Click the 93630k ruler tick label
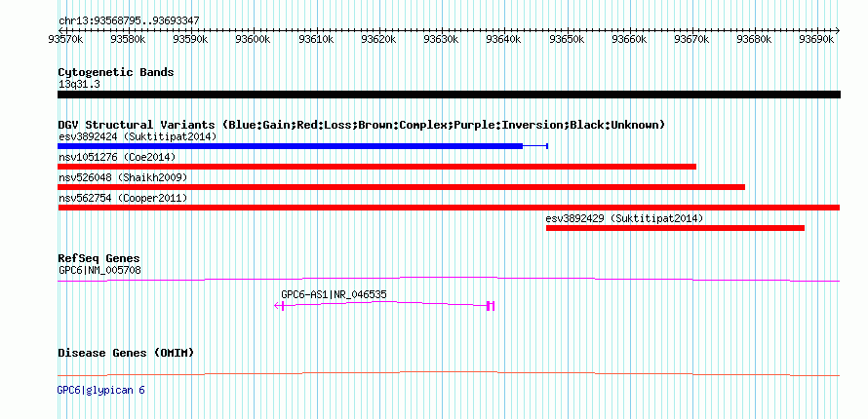The image size is (868, 419). tap(441, 39)
